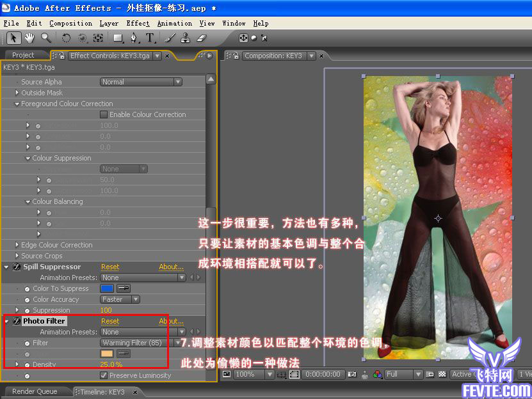The width and height of the screenshot is (532, 399).
Task: Expand Source Crops group
Action: point(17,255)
